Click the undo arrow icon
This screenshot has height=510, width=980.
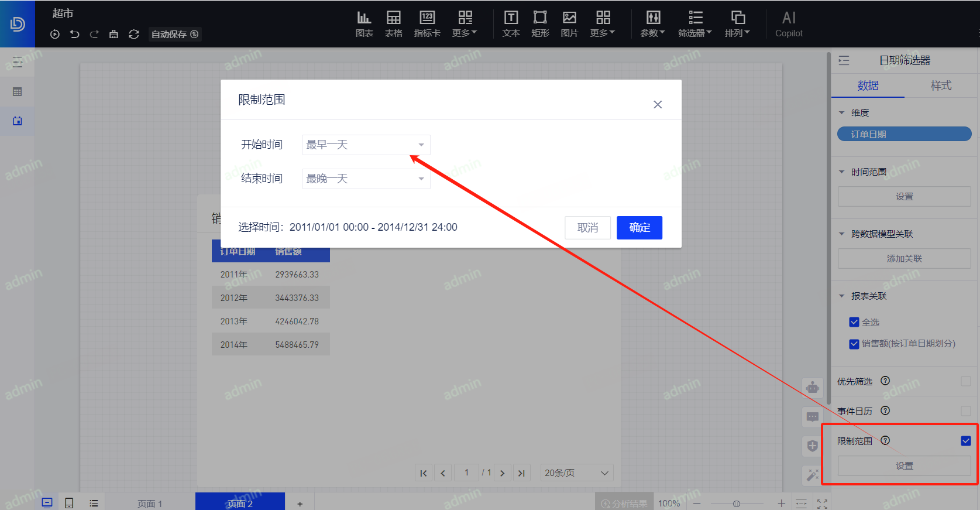[74, 34]
